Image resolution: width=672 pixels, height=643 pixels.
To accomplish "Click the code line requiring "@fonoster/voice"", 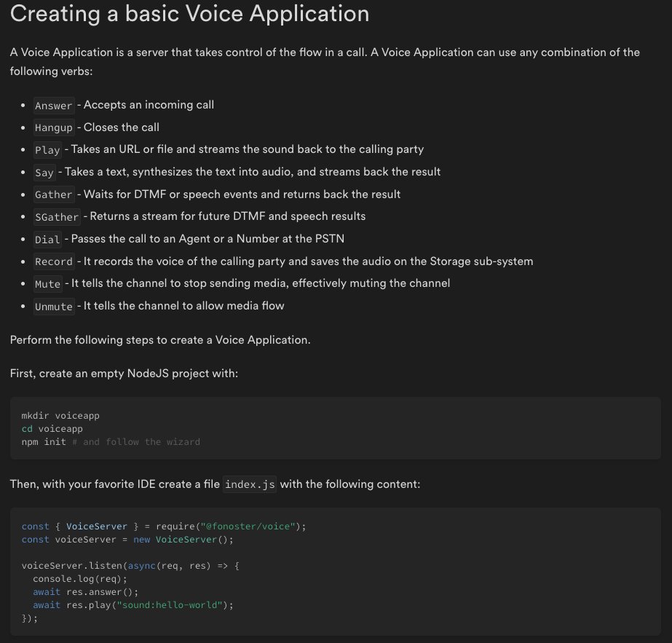I will pyautogui.click(x=164, y=526).
